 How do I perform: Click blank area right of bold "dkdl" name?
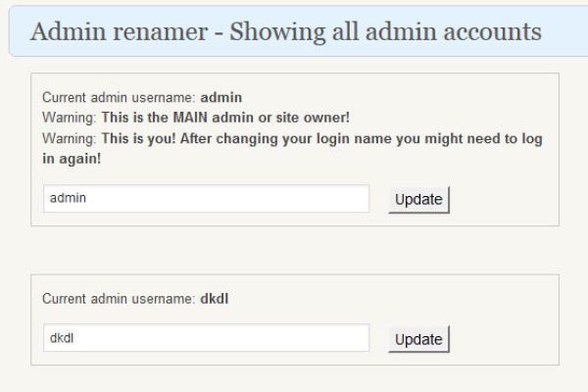pyautogui.click(x=392, y=298)
